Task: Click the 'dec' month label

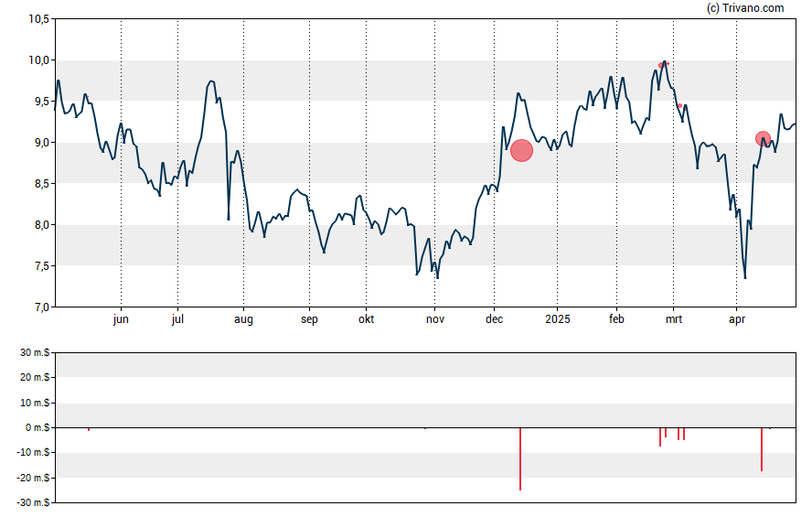Action: pyautogui.click(x=494, y=319)
